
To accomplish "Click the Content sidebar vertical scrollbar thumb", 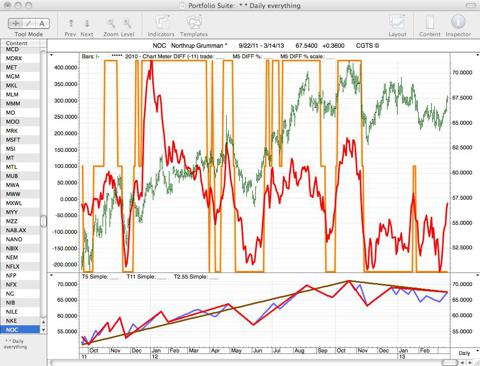I will [43, 221].
